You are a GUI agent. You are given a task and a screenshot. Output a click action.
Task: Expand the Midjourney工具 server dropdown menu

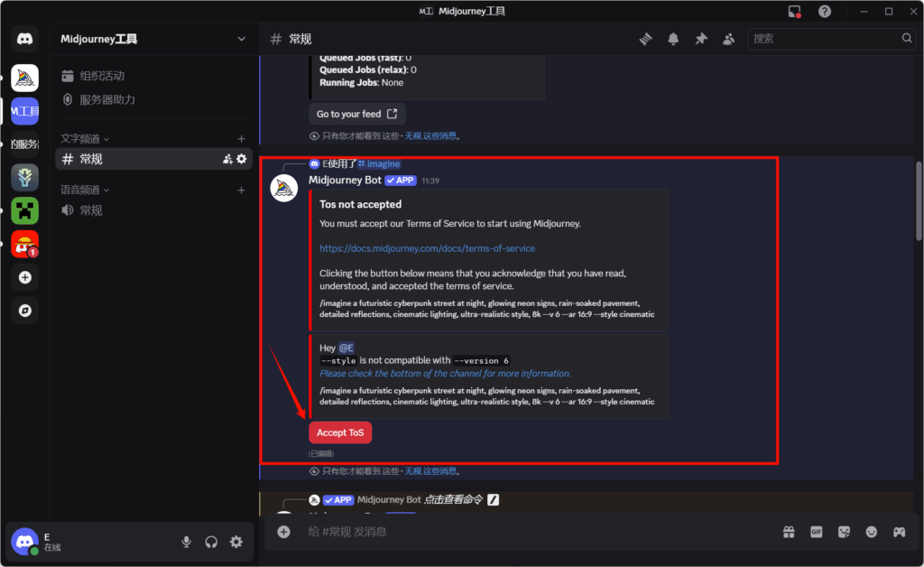241,39
